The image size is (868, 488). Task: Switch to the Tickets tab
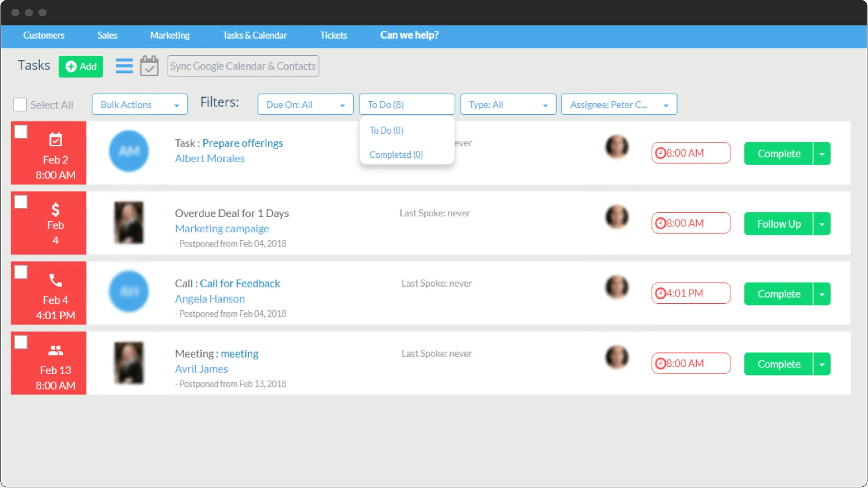[333, 35]
